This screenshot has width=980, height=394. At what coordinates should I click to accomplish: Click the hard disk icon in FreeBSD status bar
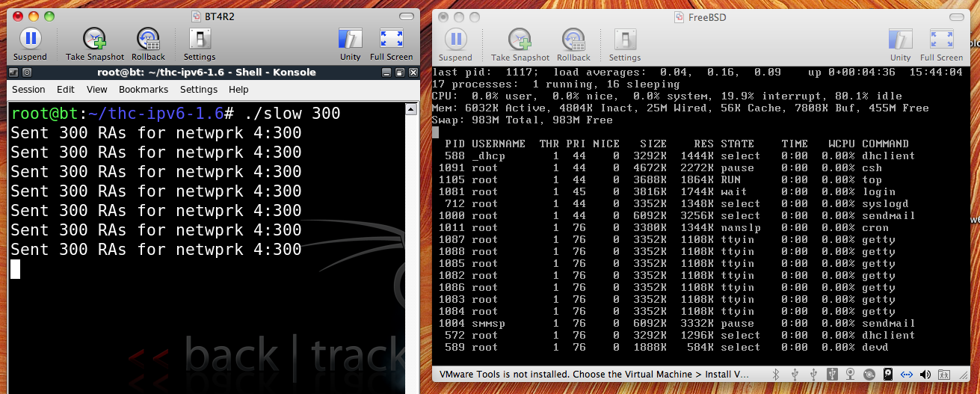(x=888, y=374)
